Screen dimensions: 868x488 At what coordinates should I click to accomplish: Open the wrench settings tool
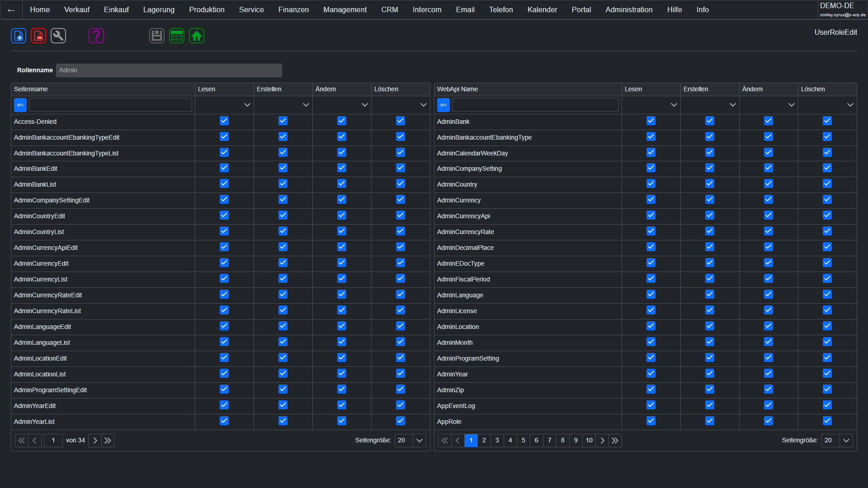pos(58,36)
